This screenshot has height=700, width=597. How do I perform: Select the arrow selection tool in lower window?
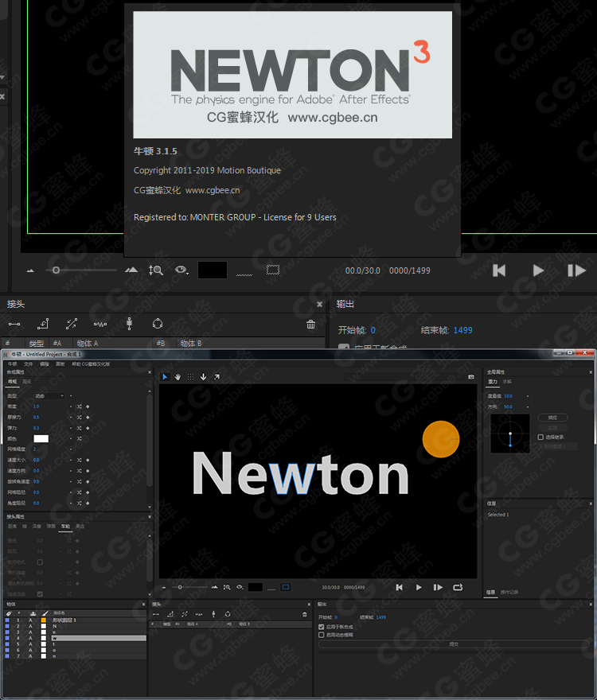pyautogui.click(x=165, y=377)
